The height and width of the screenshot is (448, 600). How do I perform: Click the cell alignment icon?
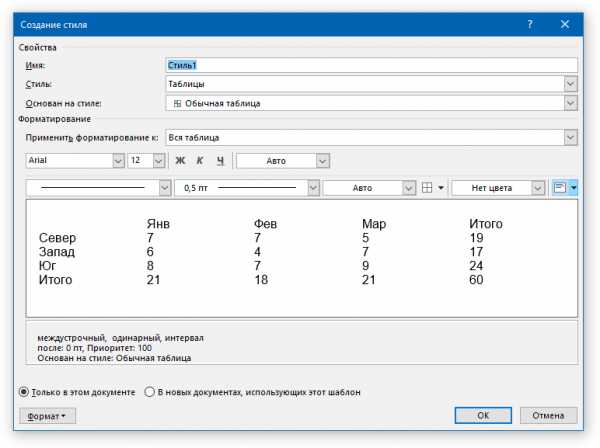coord(560,188)
